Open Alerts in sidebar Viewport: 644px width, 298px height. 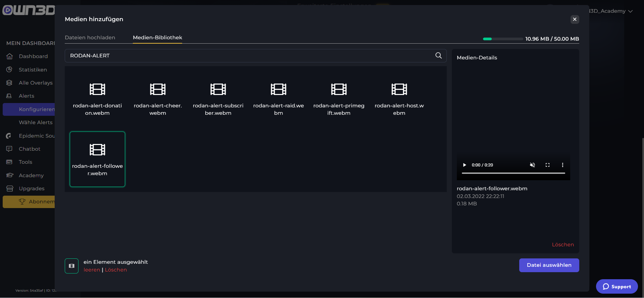pyautogui.click(x=26, y=96)
